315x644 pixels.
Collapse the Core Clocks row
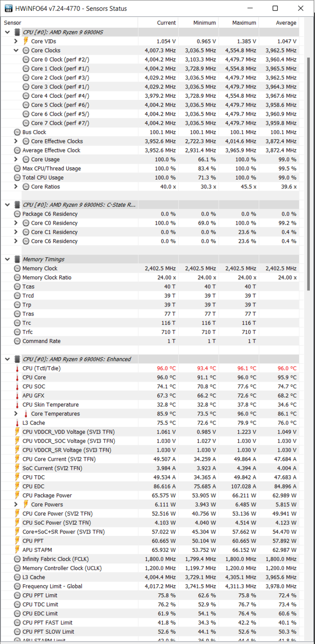pyautogui.click(x=16, y=50)
